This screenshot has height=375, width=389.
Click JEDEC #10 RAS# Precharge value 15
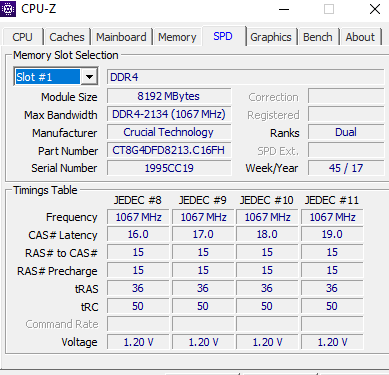tap(267, 270)
